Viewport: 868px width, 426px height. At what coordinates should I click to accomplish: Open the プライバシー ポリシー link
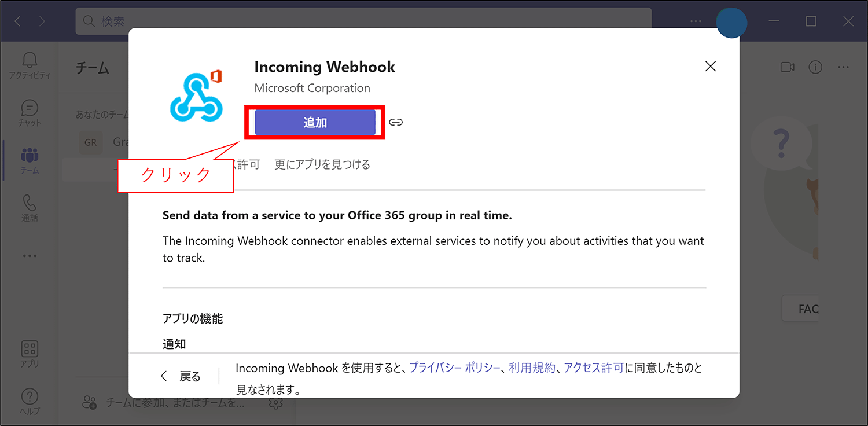[454, 368]
